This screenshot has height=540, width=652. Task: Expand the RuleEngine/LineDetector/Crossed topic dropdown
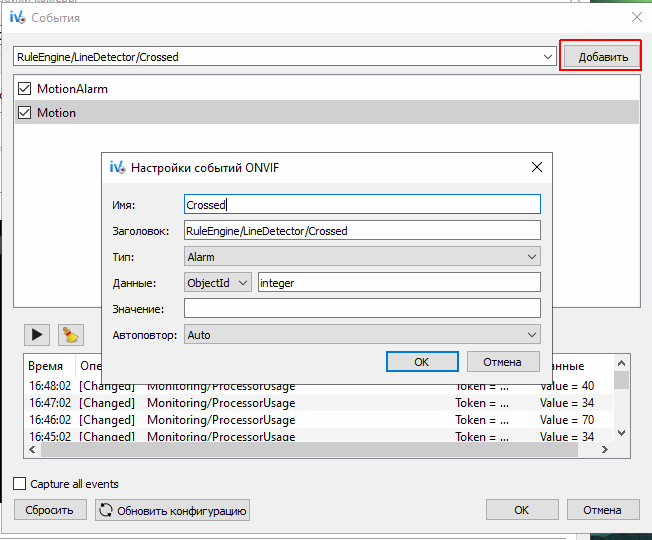click(548, 57)
